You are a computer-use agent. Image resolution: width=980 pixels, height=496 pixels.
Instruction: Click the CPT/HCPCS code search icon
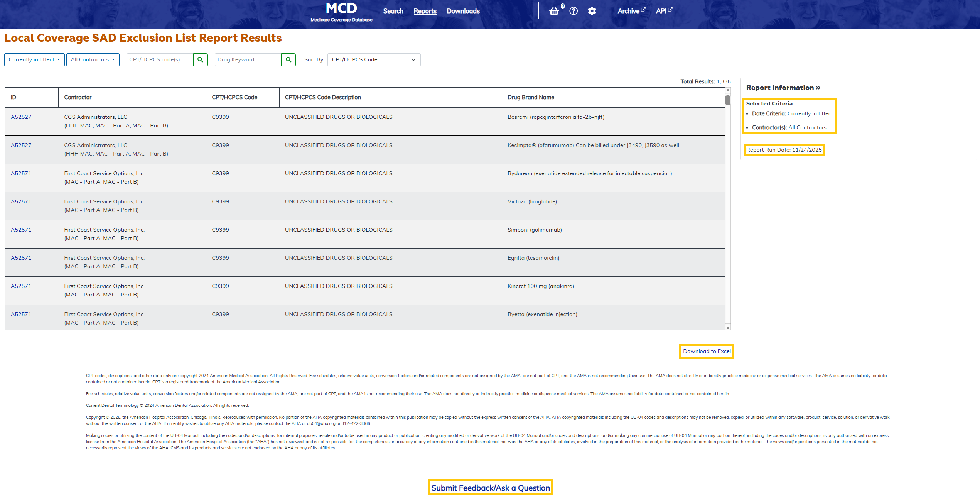click(x=200, y=59)
